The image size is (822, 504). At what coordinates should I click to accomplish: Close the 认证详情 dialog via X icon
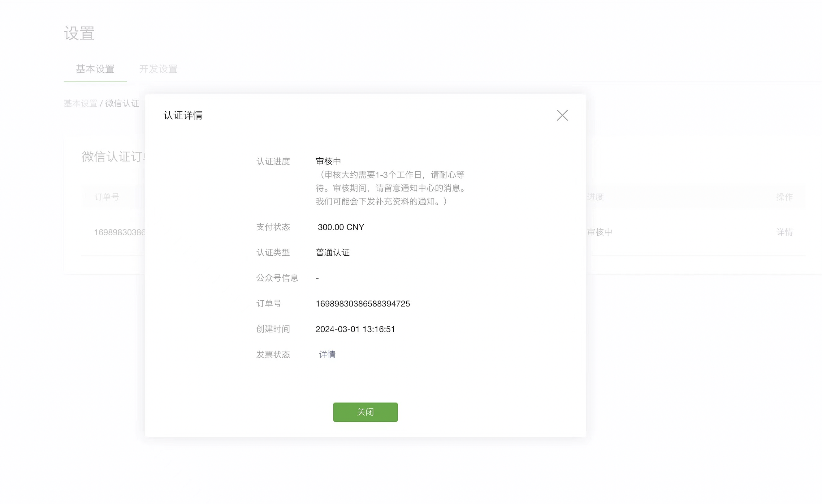[562, 115]
